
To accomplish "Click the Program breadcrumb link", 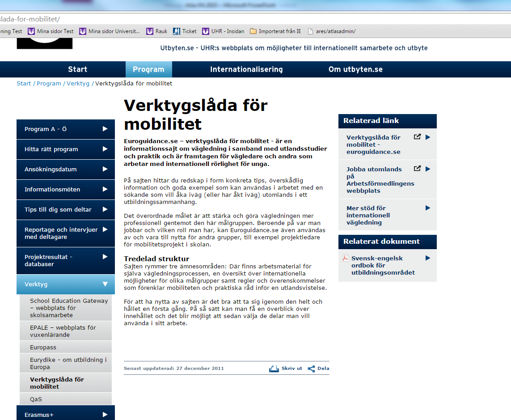I will point(49,84).
